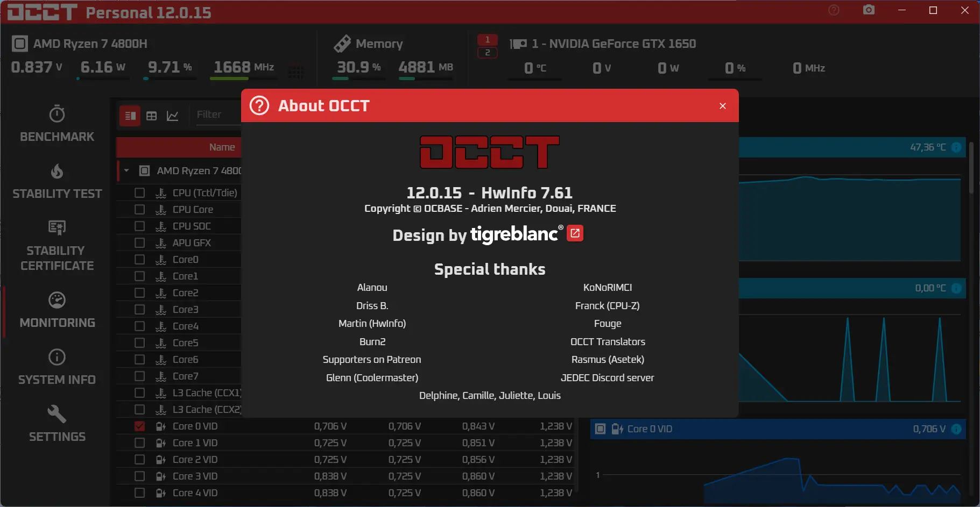Screen dimensions: 980x507
Task: Click the info icon next to 0,00 °C
Action: tap(956, 288)
